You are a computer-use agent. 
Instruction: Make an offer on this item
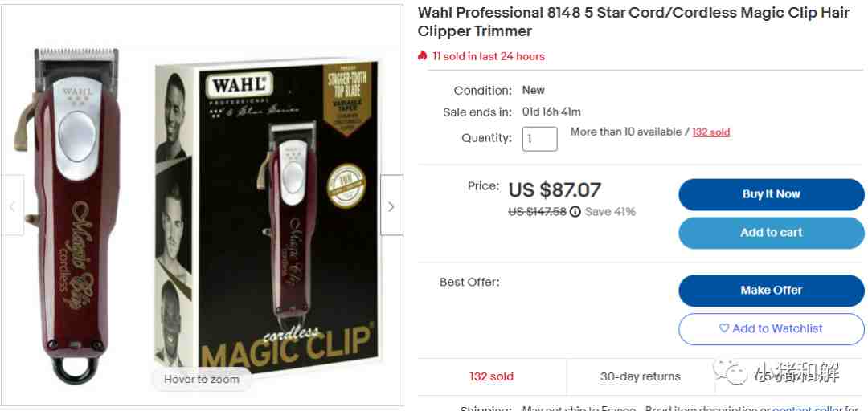[771, 290]
